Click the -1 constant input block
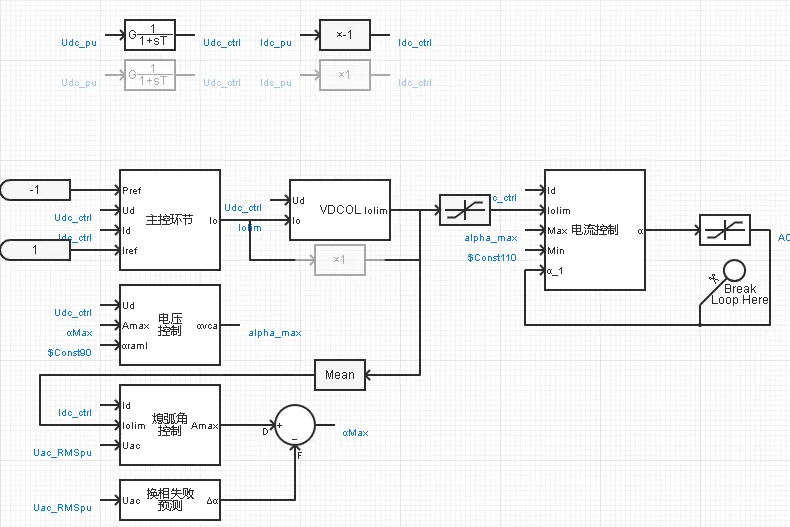 (x=36, y=190)
